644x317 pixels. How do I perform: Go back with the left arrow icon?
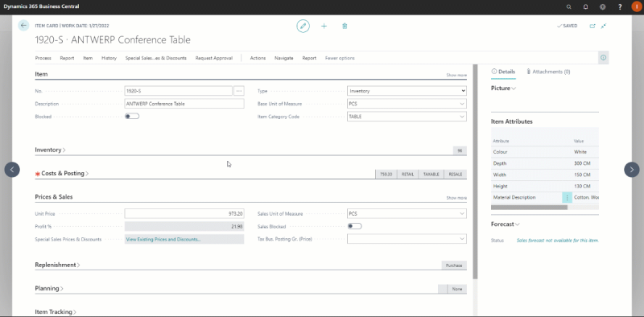(23, 26)
